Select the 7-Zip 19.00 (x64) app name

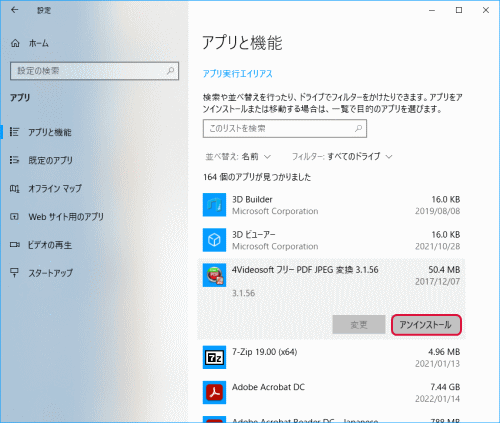265,352
